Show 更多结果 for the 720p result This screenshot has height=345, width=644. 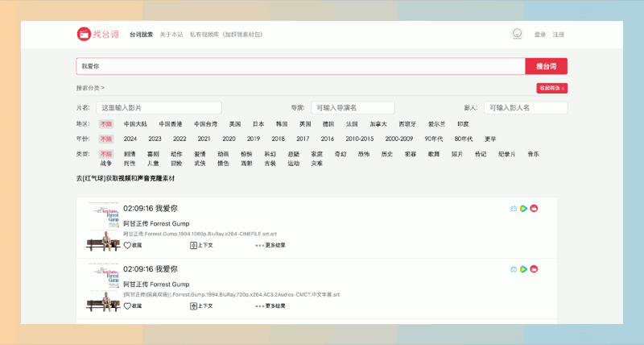click(270, 306)
